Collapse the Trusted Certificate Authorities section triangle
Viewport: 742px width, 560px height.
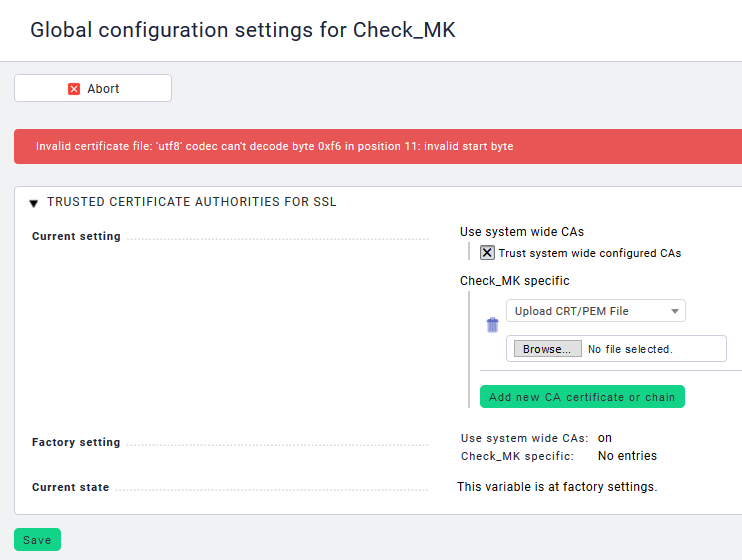pos(34,203)
